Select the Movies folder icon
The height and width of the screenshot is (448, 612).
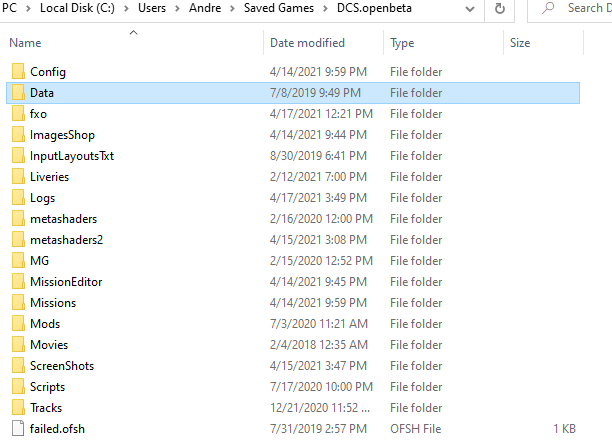[18, 345]
